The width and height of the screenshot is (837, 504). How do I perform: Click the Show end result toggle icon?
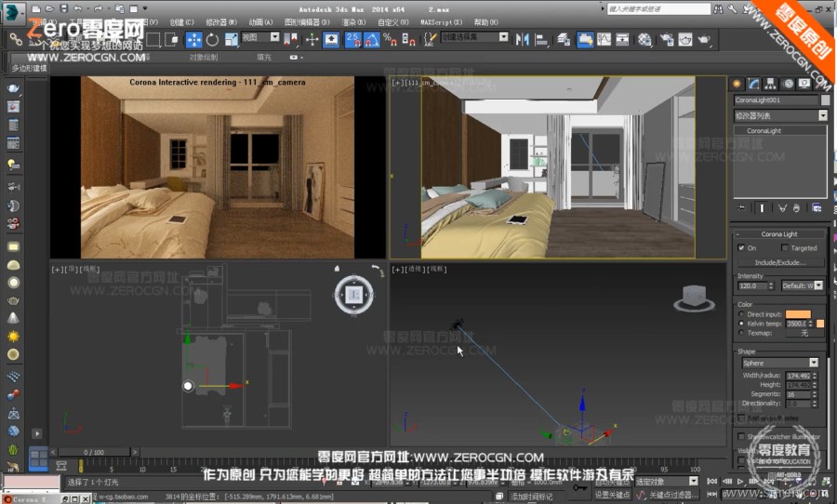[x=762, y=207]
